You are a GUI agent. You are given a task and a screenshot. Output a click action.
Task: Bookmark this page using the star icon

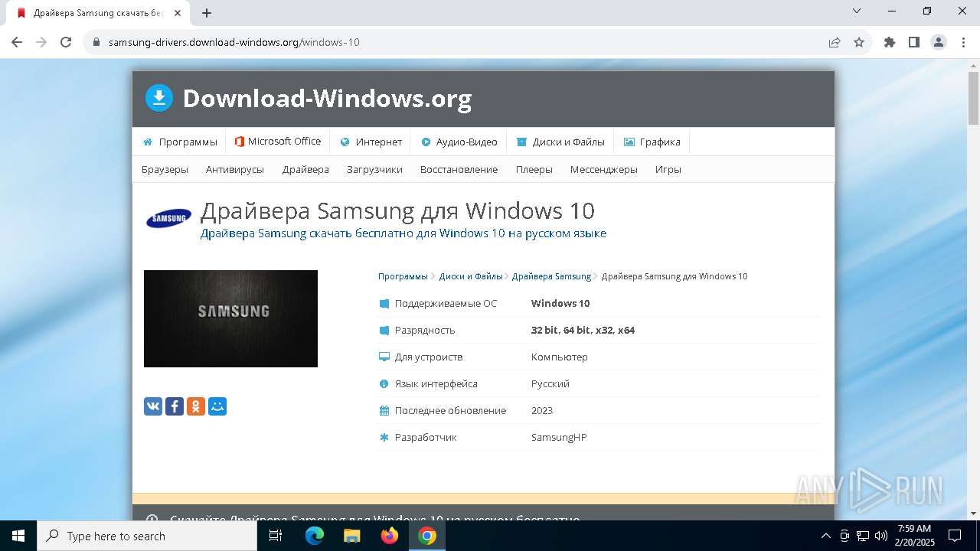859,42
